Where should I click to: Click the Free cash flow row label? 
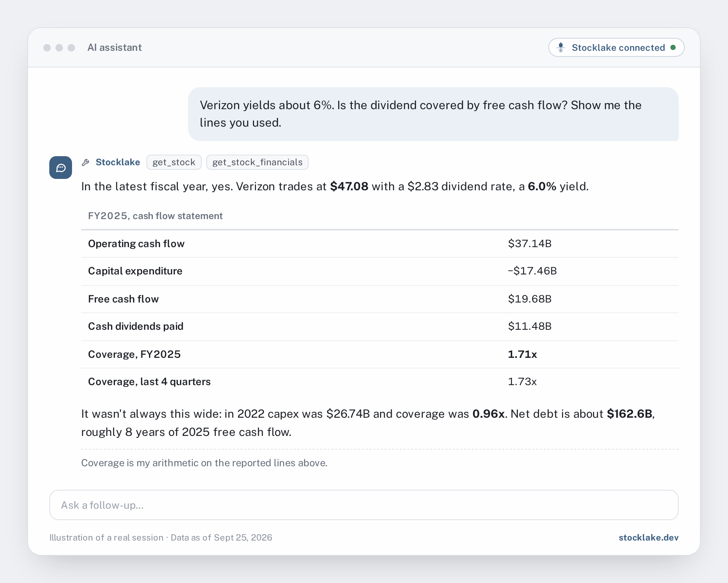pyautogui.click(x=123, y=299)
